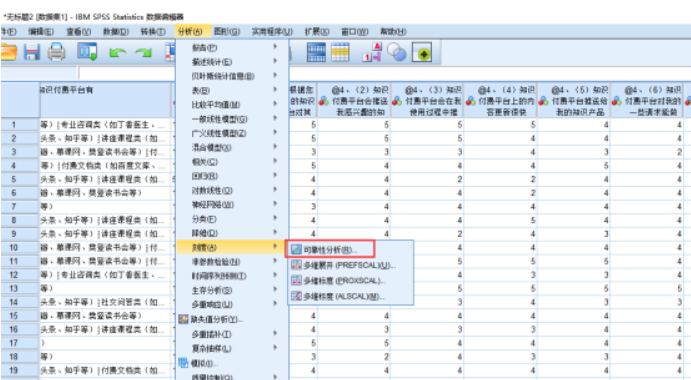Click the printer icon in toolbar
This screenshot has width=691, height=380.
click(x=56, y=52)
